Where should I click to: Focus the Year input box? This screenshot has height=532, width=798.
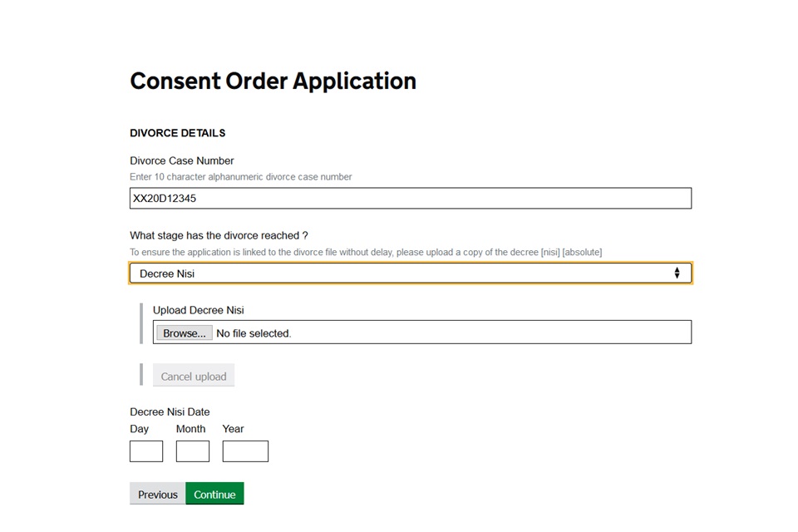[245, 451]
